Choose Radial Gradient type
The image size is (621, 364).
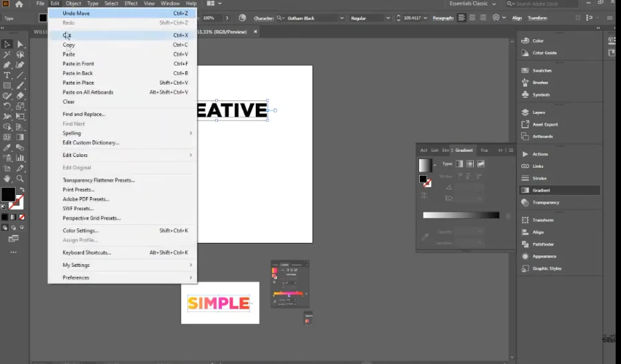coord(470,164)
